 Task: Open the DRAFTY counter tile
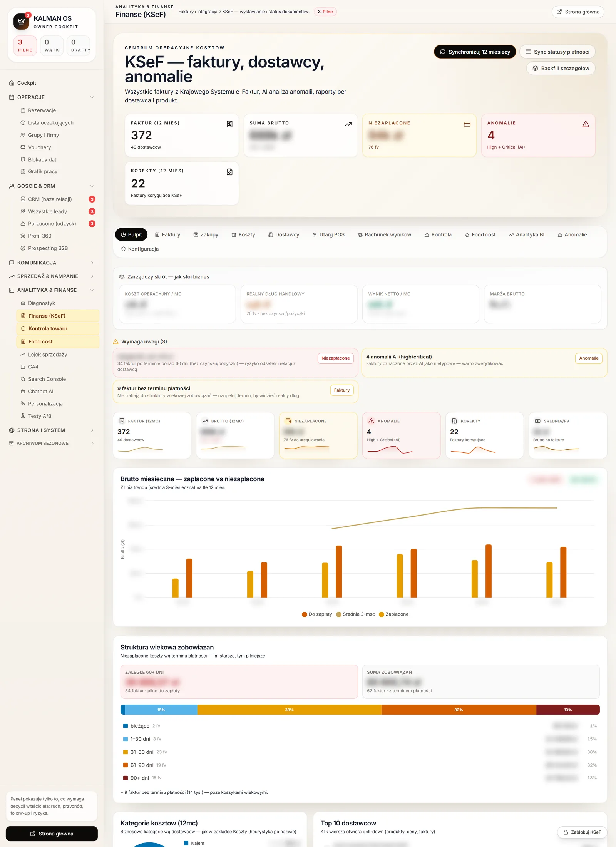(x=79, y=46)
